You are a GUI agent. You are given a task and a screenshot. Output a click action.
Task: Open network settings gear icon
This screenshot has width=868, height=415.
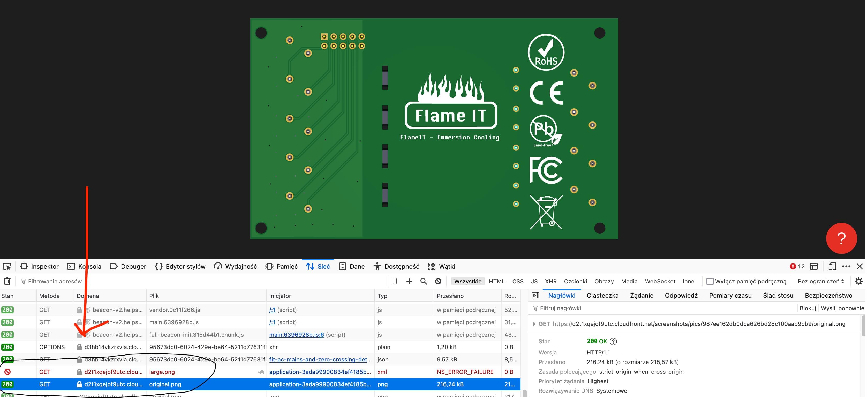tap(859, 281)
